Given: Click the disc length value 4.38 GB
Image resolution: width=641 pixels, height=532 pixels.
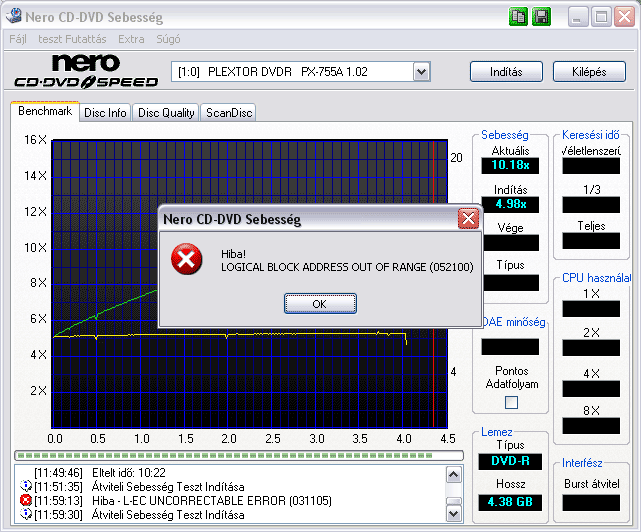Looking at the screenshot, I should click(x=510, y=502).
